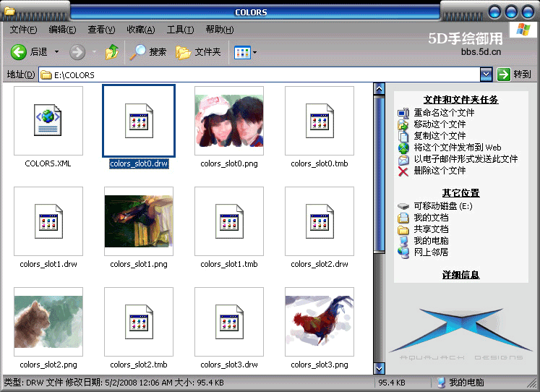Click the publish to Web globe icon

(x=403, y=148)
